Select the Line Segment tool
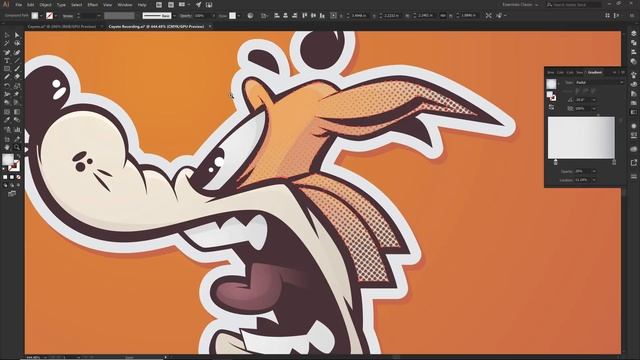The height and width of the screenshot is (360, 640). [17, 60]
